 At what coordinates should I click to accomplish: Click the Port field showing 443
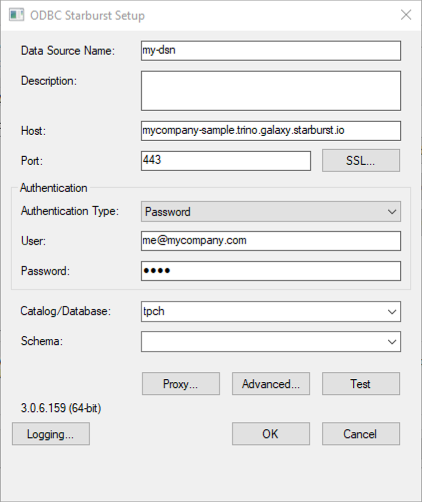[226, 161]
